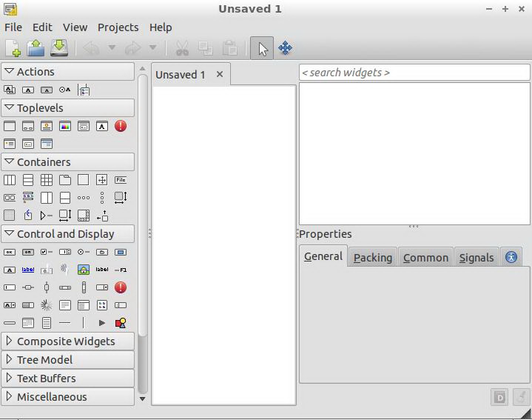The height and width of the screenshot is (420, 532).
Task: Open the Projects menu
Action: (118, 27)
